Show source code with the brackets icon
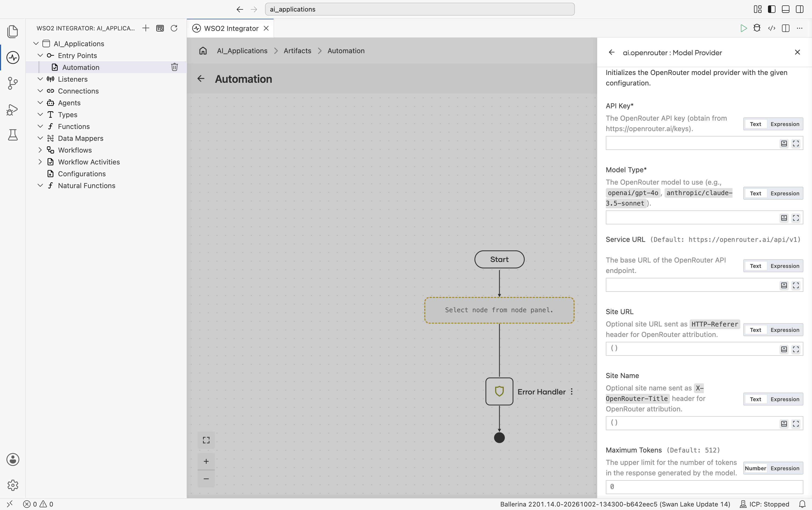Image resolution: width=812 pixels, height=510 pixels. tap(771, 28)
